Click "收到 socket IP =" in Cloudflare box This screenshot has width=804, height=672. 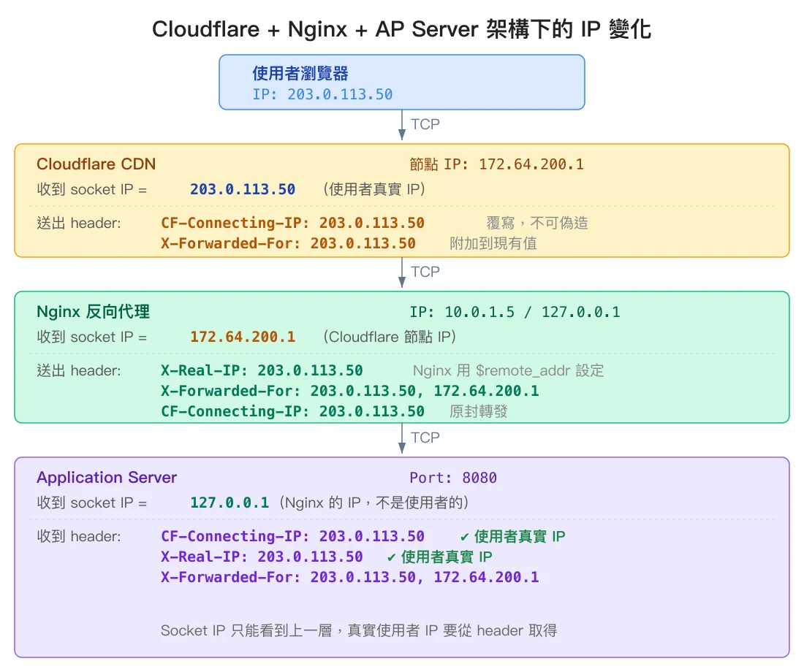tap(92, 189)
